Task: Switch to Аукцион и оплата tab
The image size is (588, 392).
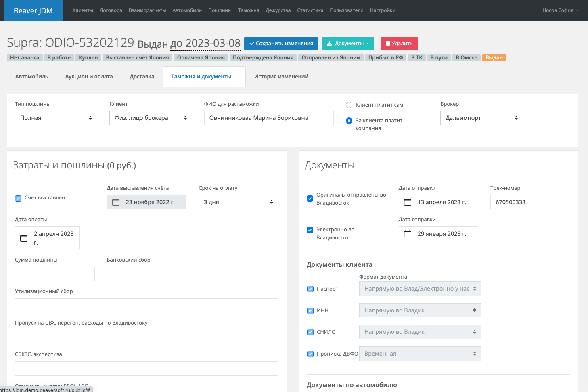Action: 89,77
